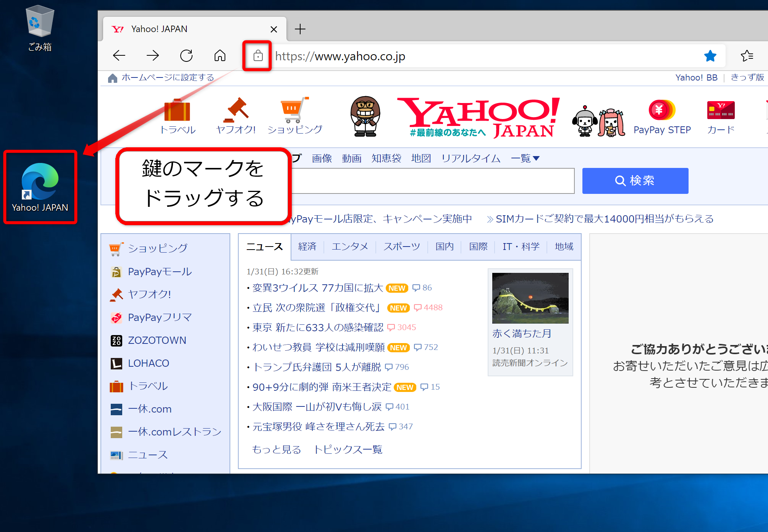768x532 pixels.
Task: Switch to the エンタメ news tab
Action: [x=350, y=247]
